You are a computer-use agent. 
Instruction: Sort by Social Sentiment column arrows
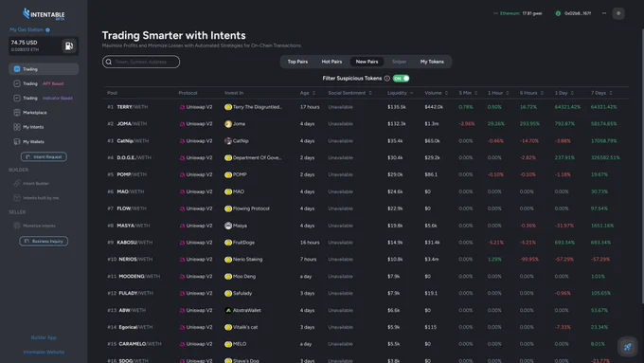[x=370, y=93]
